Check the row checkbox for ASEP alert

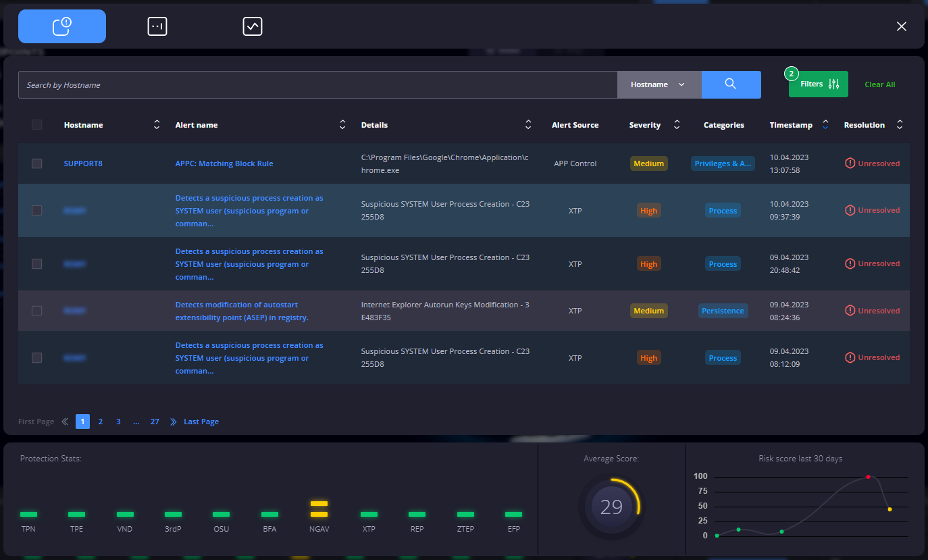tap(36, 311)
